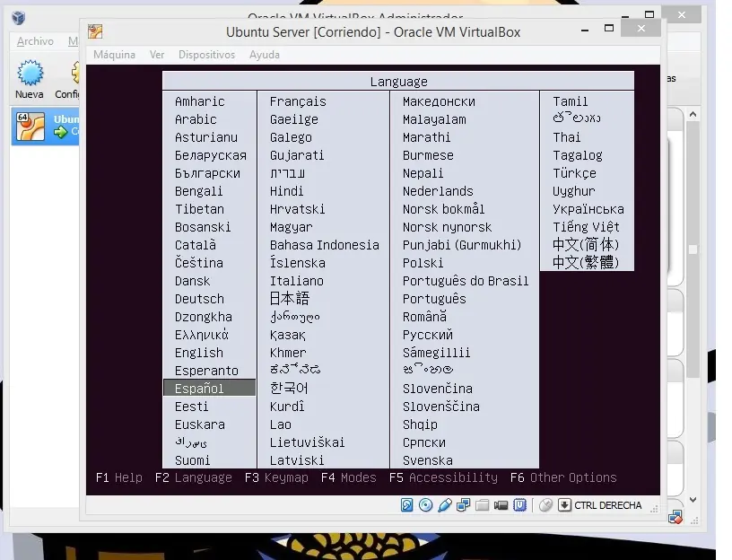Click the CTRL DERECHA host key label
732x560 pixels.
tap(608, 505)
